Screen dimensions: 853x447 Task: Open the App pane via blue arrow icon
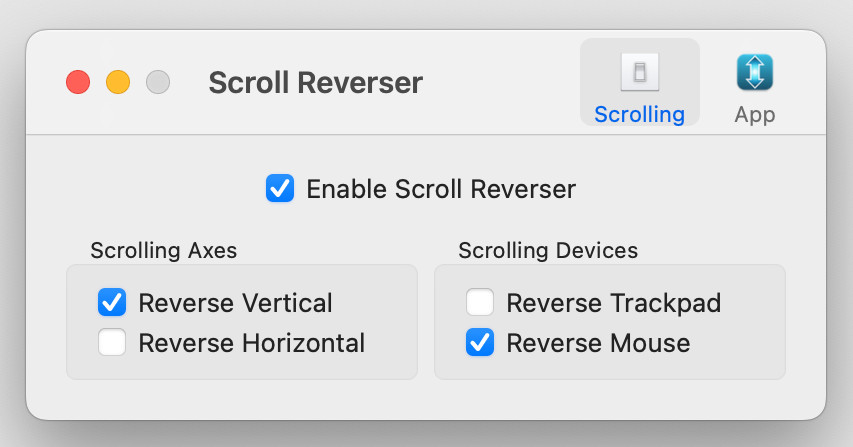pos(755,72)
